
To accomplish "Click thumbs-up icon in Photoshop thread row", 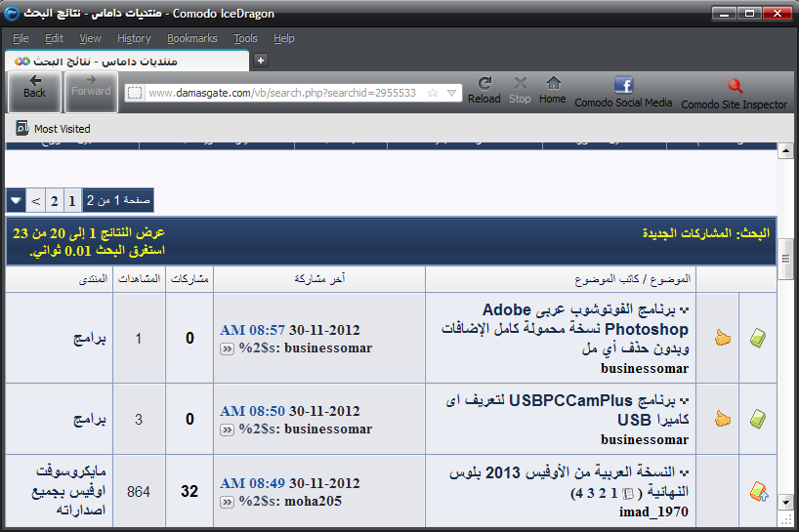I will pyautogui.click(x=722, y=338).
